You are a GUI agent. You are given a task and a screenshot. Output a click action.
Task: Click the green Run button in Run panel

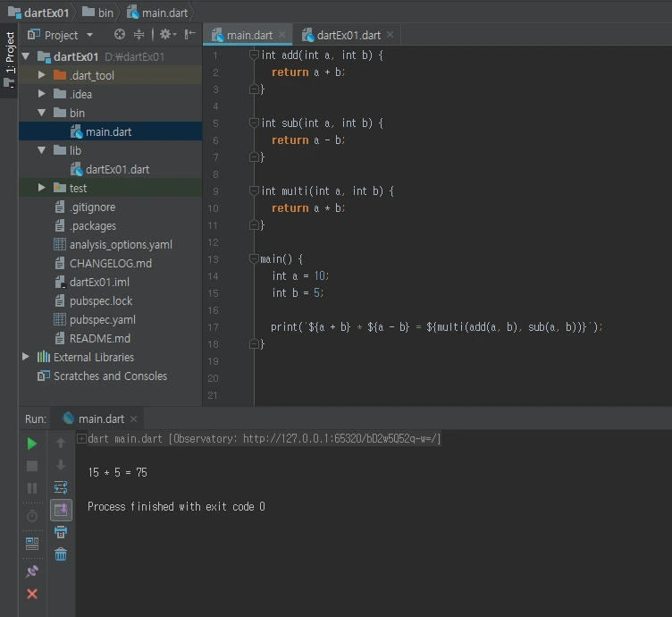pos(32,444)
